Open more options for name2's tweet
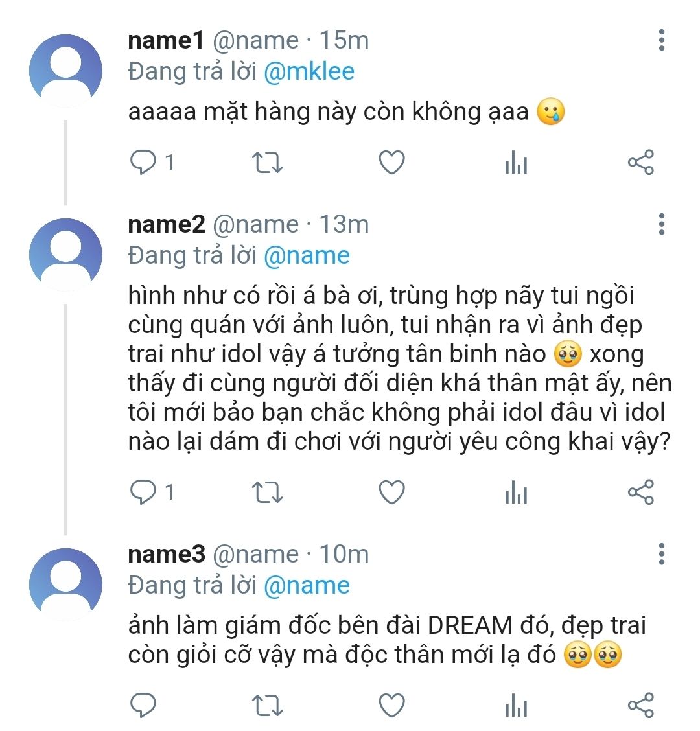Screen dimensions: 700x731 (661, 224)
